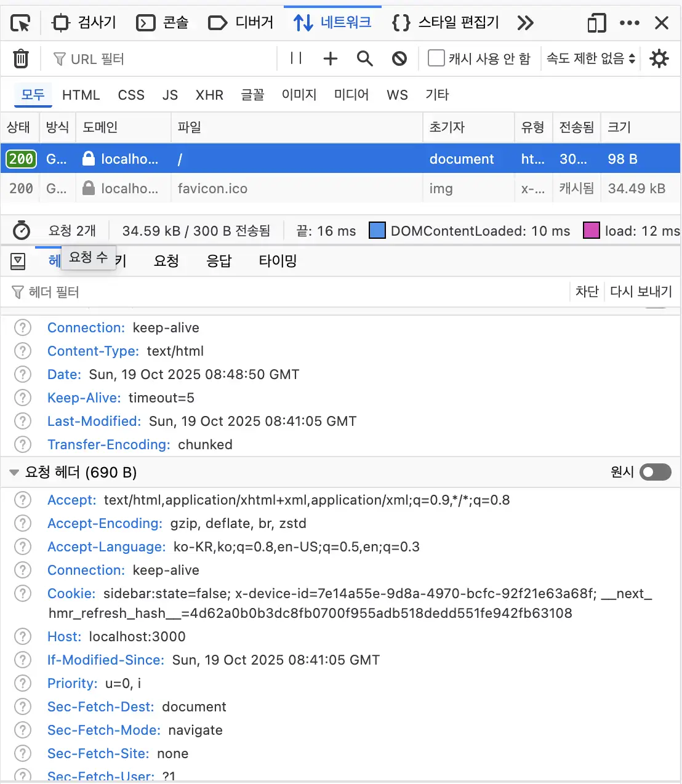Show more tools with double chevron
This screenshot has height=784, width=682.
pos(525,23)
